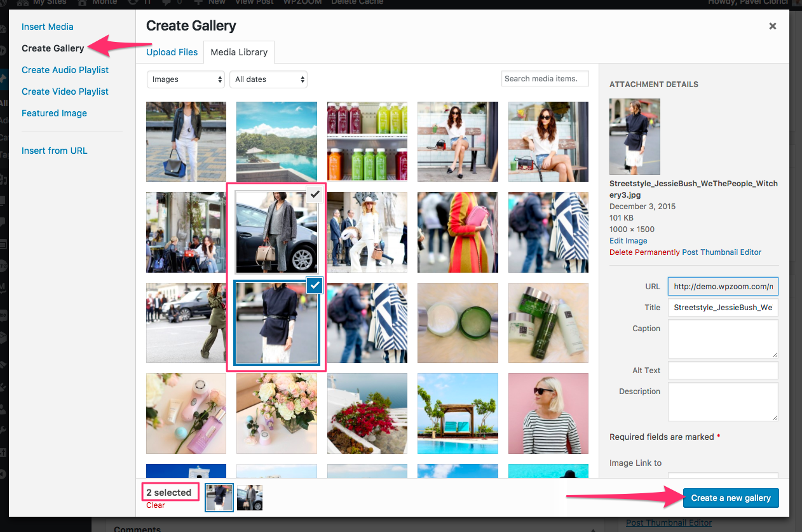This screenshot has height=532, width=802.
Task: Choose Create Audio Playlist option
Action: tap(65, 70)
